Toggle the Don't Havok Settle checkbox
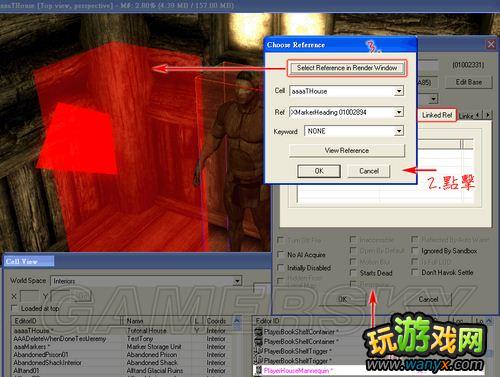The height and width of the screenshot is (377, 500). (415, 272)
